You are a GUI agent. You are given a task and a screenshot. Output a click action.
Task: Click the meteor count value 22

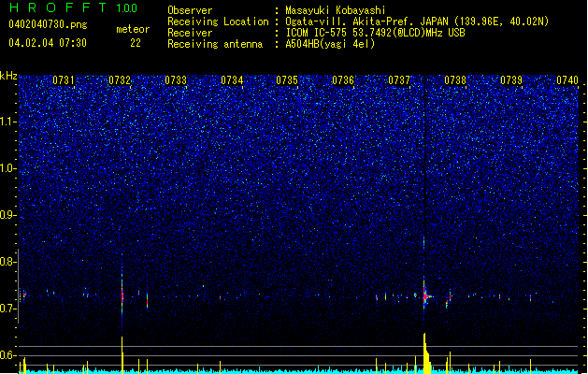click(136, 43)
